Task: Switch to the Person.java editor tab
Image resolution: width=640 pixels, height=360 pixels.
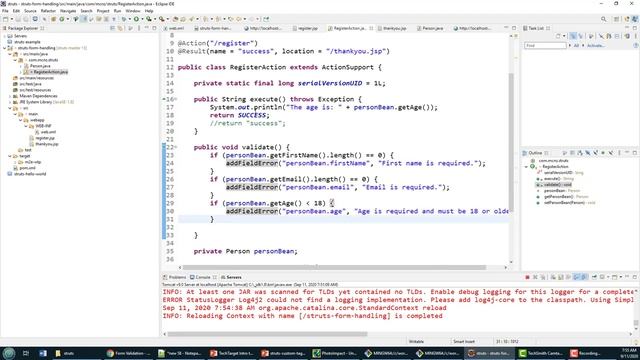Action: point(430,28)
